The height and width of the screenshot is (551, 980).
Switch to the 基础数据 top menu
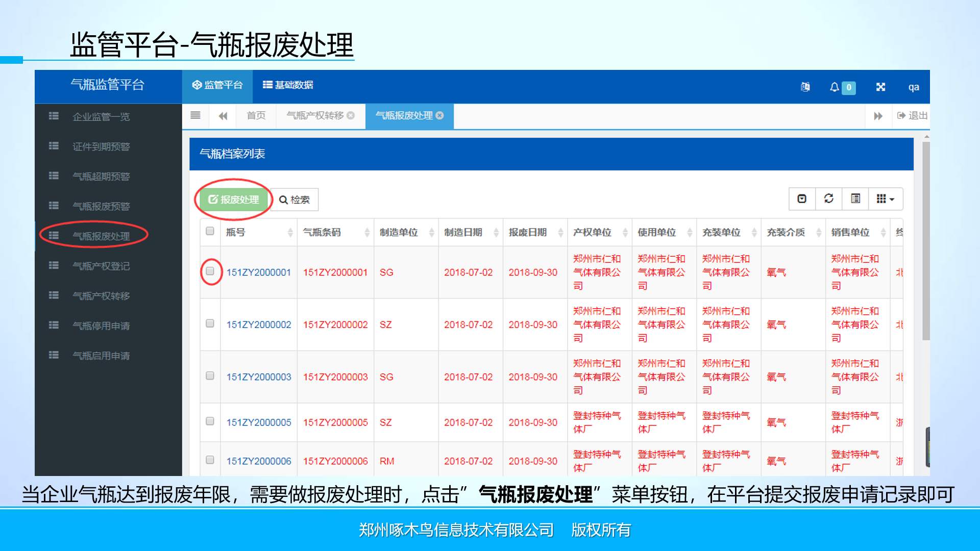[x=288, y=85]
